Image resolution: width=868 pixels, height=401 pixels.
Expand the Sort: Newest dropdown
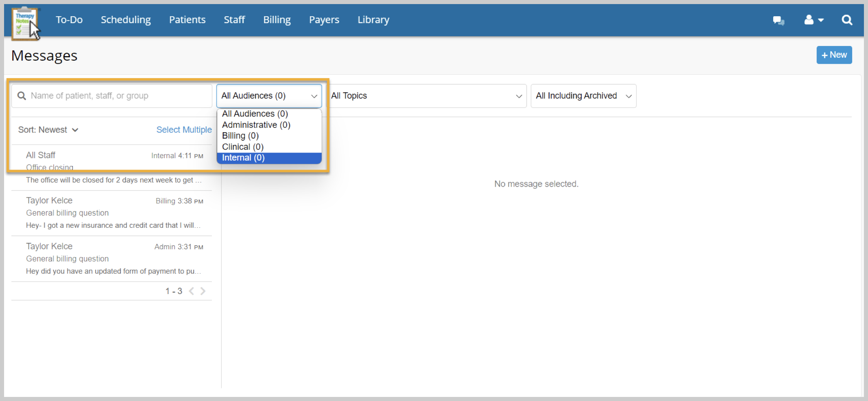(x=48, y=129)
